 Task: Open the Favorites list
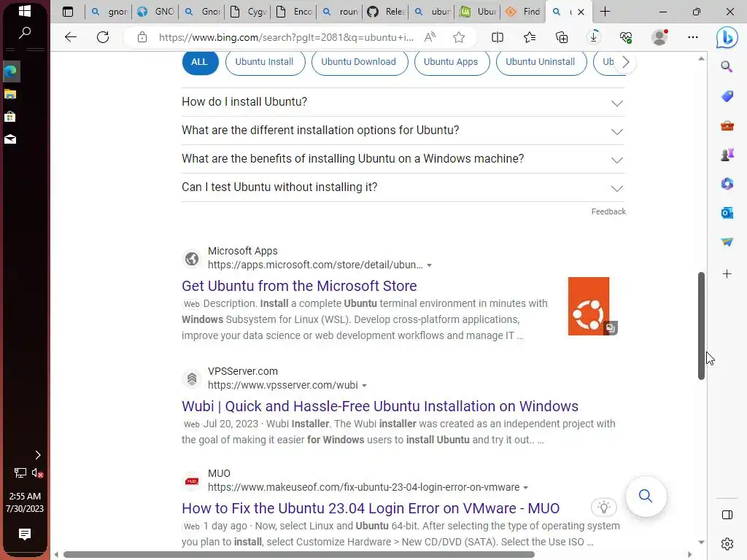530,37
